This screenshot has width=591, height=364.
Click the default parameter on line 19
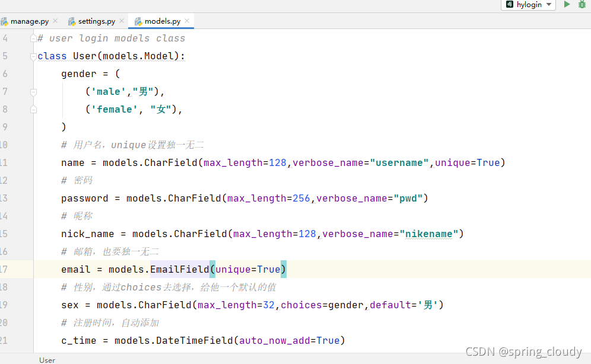pos(390,305)
